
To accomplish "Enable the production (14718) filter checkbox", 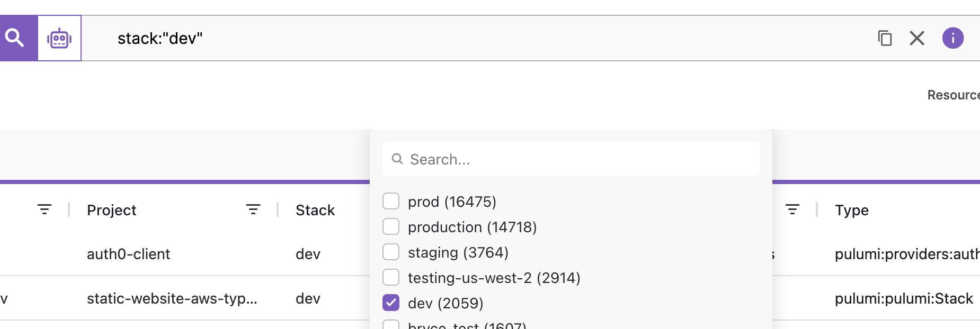I will pos(391,226).
